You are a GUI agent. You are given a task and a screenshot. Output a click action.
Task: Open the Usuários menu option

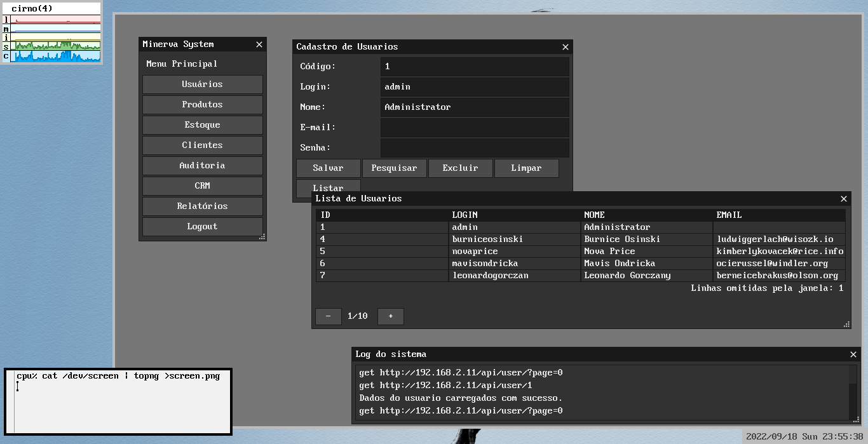202,84
